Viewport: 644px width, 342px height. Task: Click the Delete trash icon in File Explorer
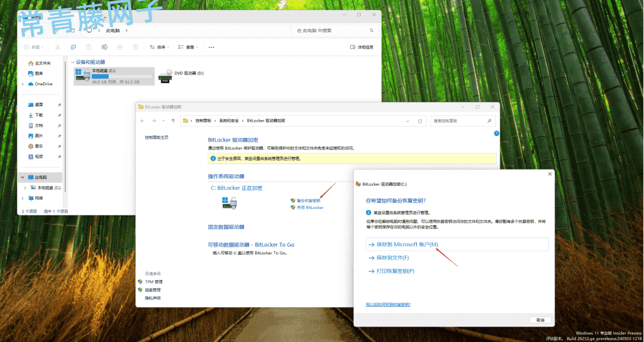tap(135, 47)
